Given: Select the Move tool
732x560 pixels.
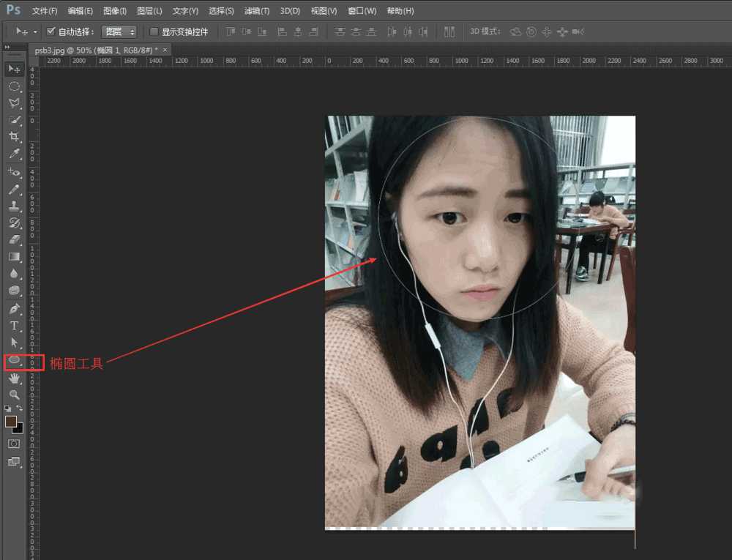Looking at the screenshot, I should 15,69.
